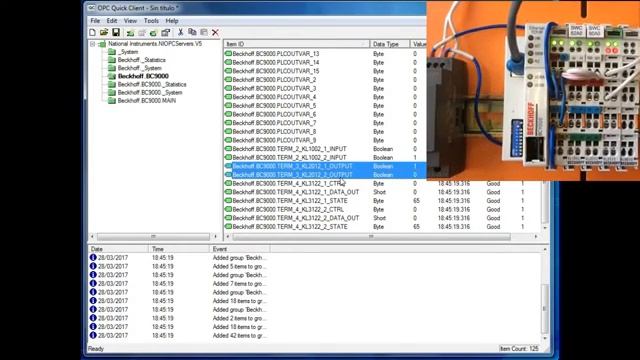Click the tree pane horizontal scrollbar thumb
This screenshot has width=640, height=360.
tap(153, 236)
